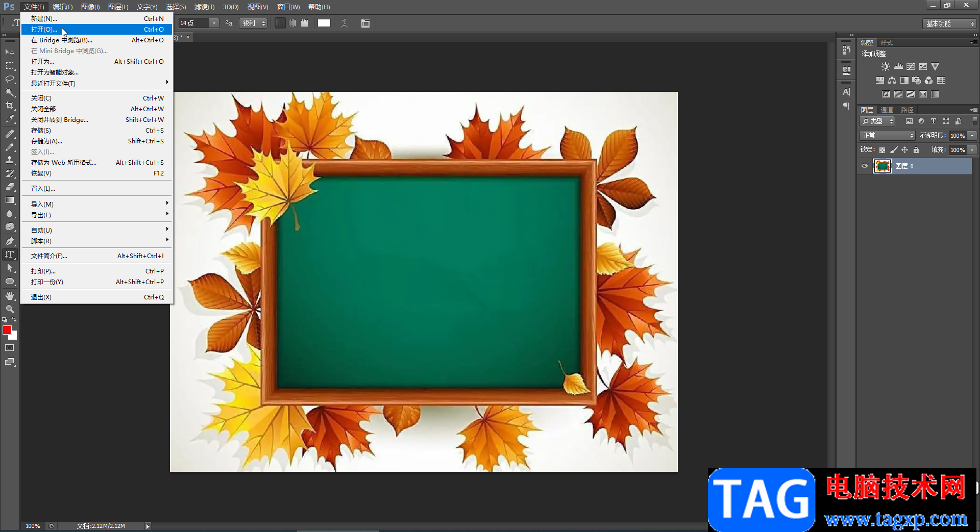The width and height of the screenshot is (980, 532).
Task: Open the Layers panel options menu
Action: [x=974, y=110]
